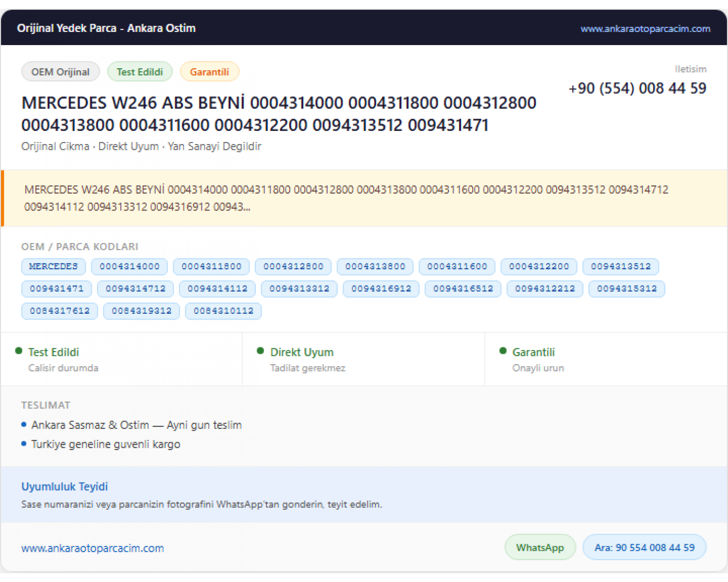Select the Test Edildi green badge
728x582 pixels.
coord(140,72)
